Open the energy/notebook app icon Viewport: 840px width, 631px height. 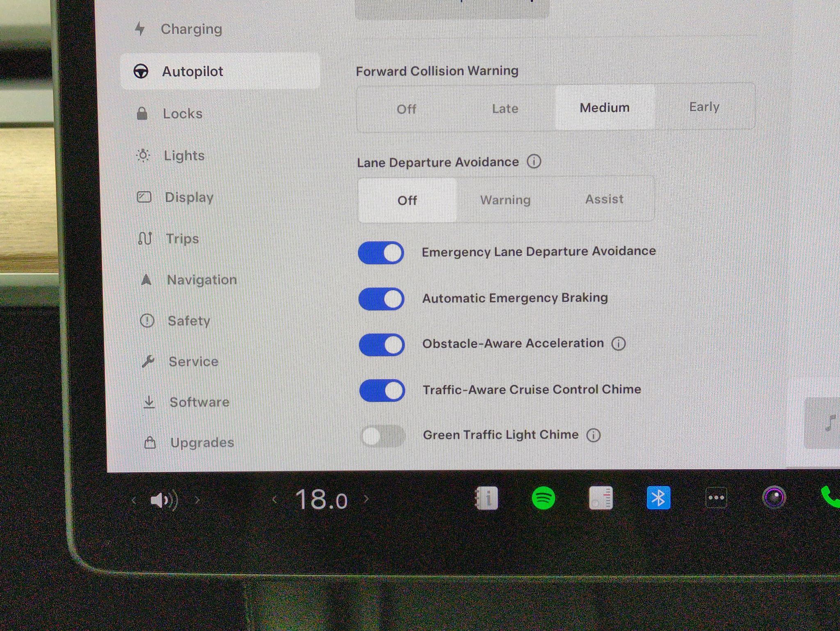tap(601, 498)
